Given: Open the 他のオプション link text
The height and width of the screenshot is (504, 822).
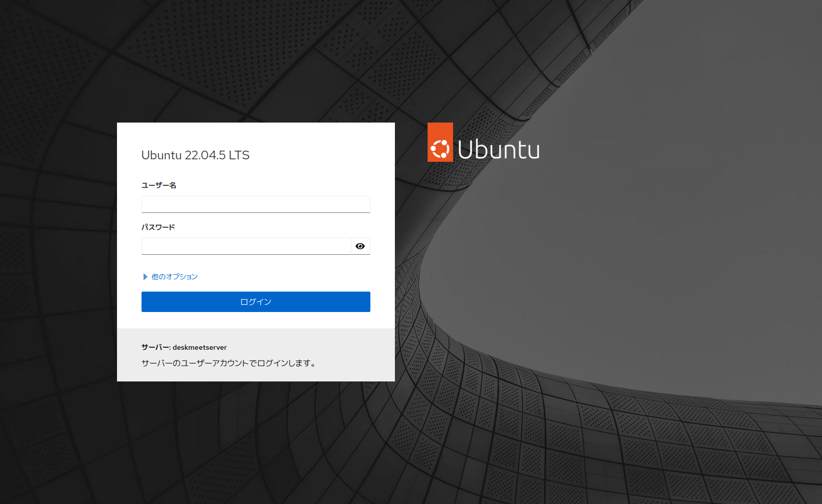Looking at the screenshot, I should point(174,277).
